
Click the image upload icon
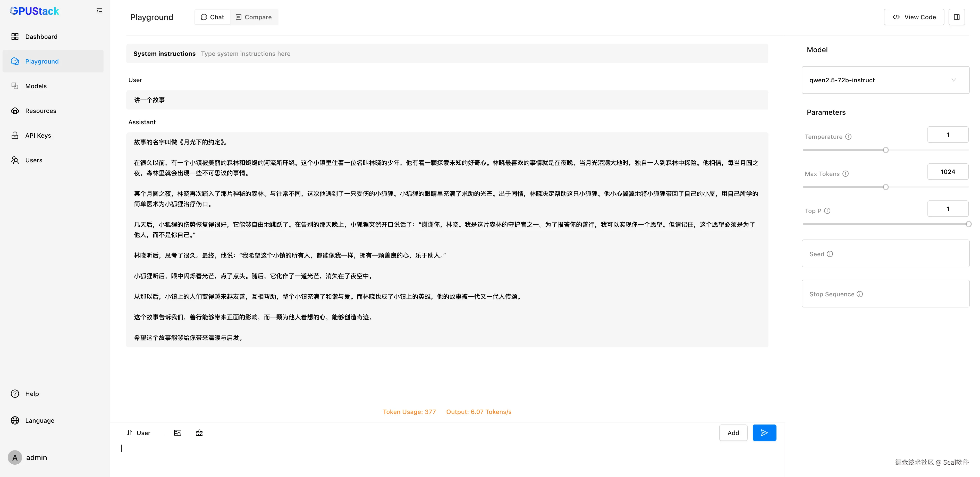pos(178,433)
